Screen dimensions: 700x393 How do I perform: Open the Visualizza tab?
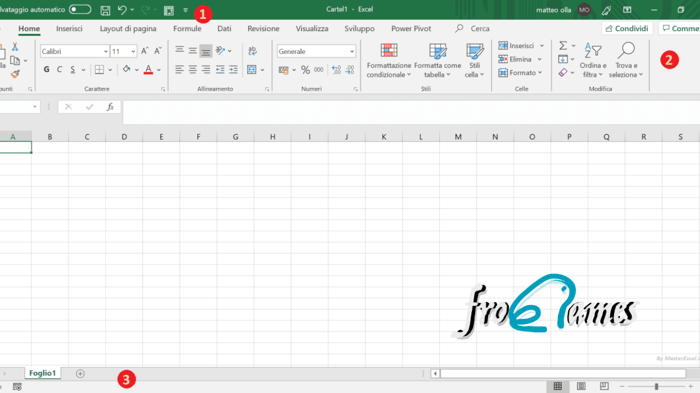(x=312, y=29)
